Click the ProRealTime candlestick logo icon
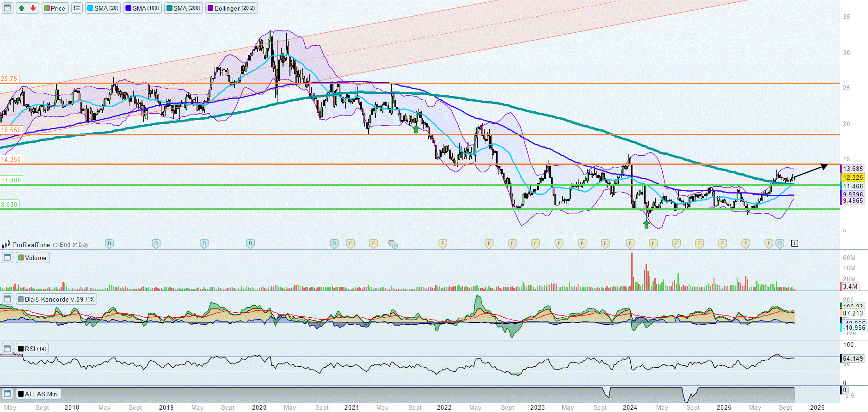The width and height of the screenshot is (868, 412). (6, 245)
